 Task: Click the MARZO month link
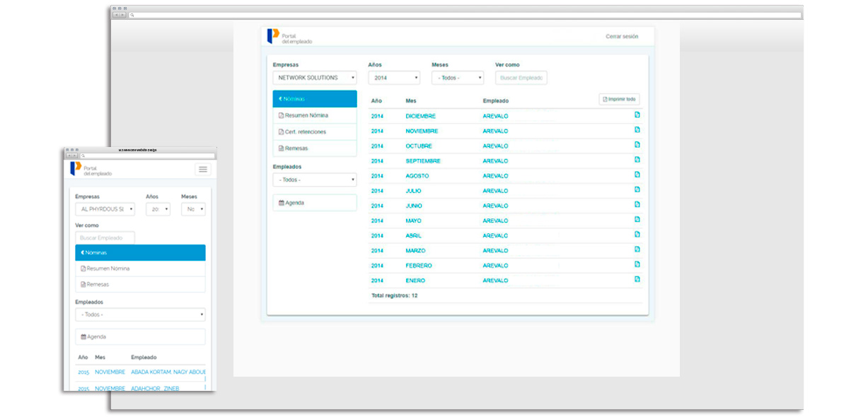click(415, 251)
